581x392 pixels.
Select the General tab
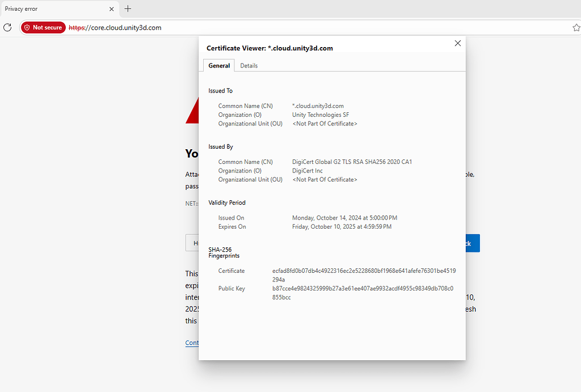(218, 65)
